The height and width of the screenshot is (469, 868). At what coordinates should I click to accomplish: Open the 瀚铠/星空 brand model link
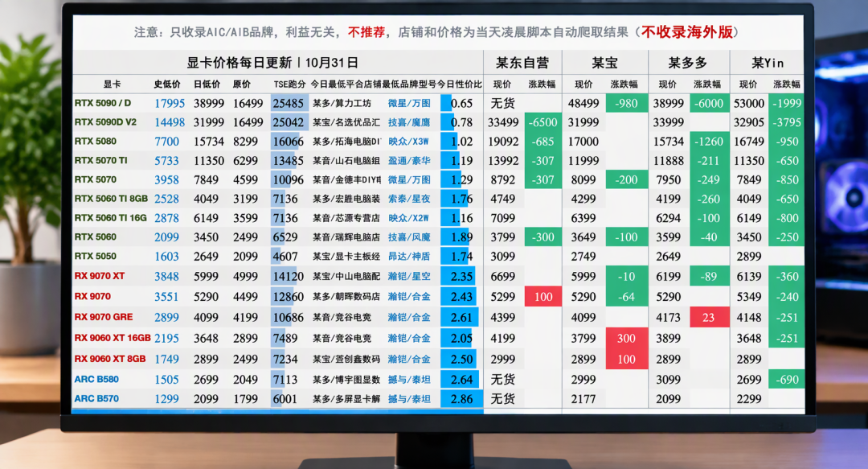click(x=409, y=276)
